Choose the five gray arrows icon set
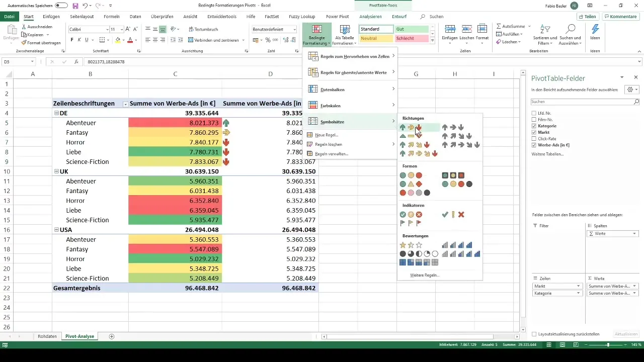644x362 pixels. (461, 145)
